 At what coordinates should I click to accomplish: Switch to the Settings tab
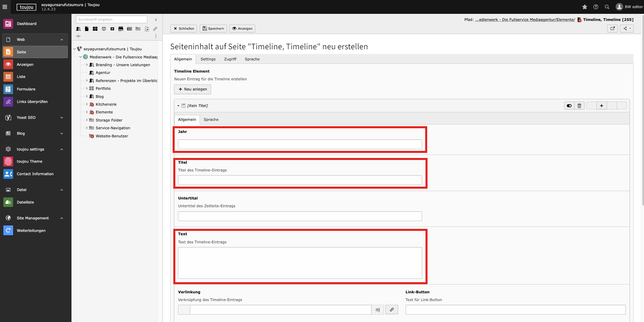tap(208, 59)
